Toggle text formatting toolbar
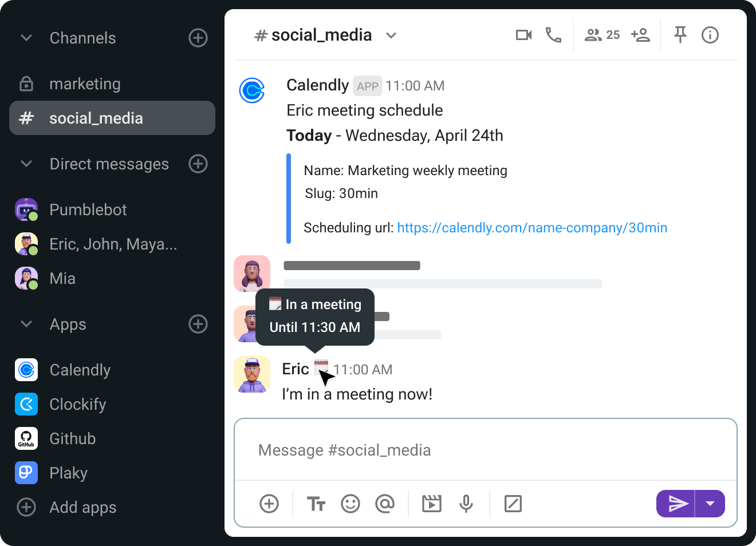The image size is (756, 546). (316, 504)
